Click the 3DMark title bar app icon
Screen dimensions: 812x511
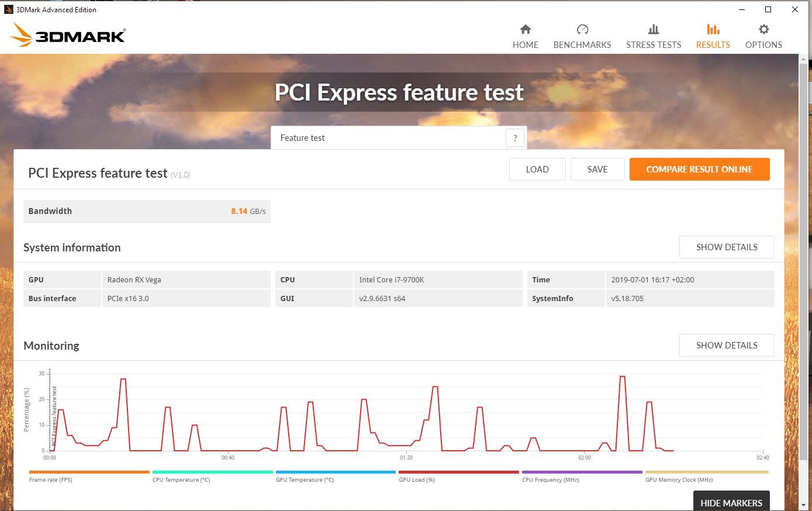(8, 9)
